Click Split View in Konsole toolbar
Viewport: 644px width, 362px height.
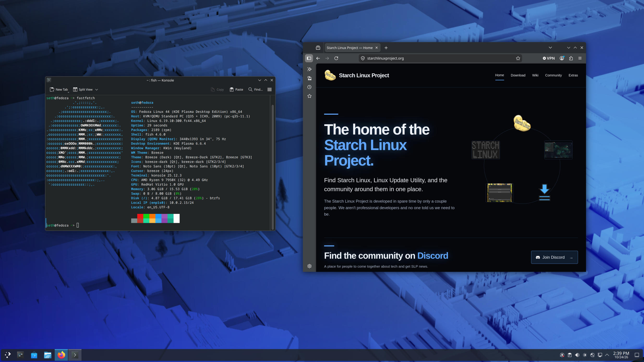point(83,89)
